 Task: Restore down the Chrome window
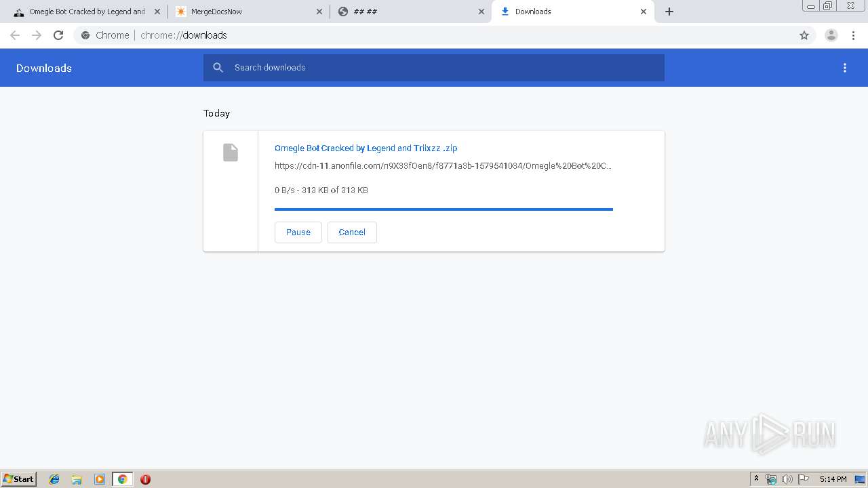click(x=828, y=6)
